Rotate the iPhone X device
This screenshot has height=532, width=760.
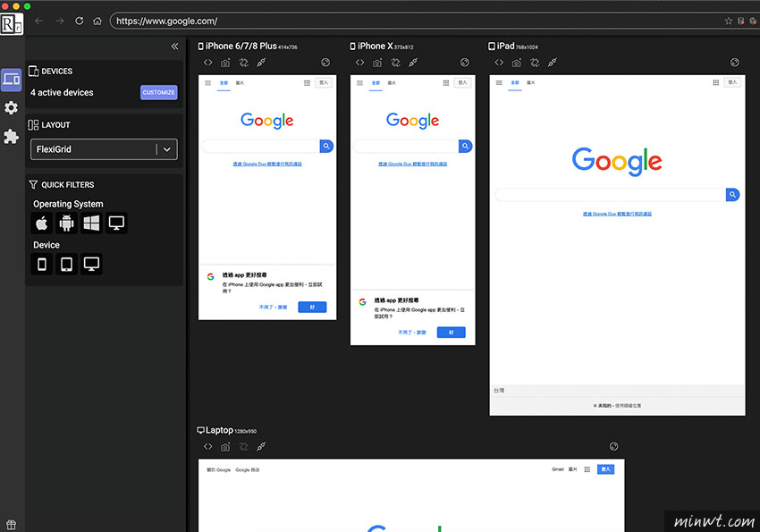coord(396,63)
